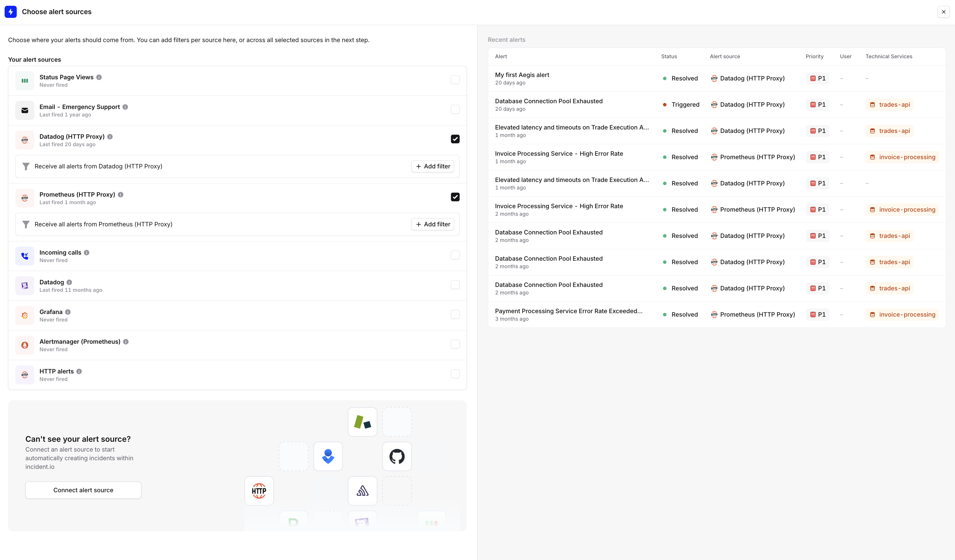Open info icon beside Incoming calls
Image resolution: width=955 pixels, height=560 pixels.
pyautogui.click(x=86, y=253)
